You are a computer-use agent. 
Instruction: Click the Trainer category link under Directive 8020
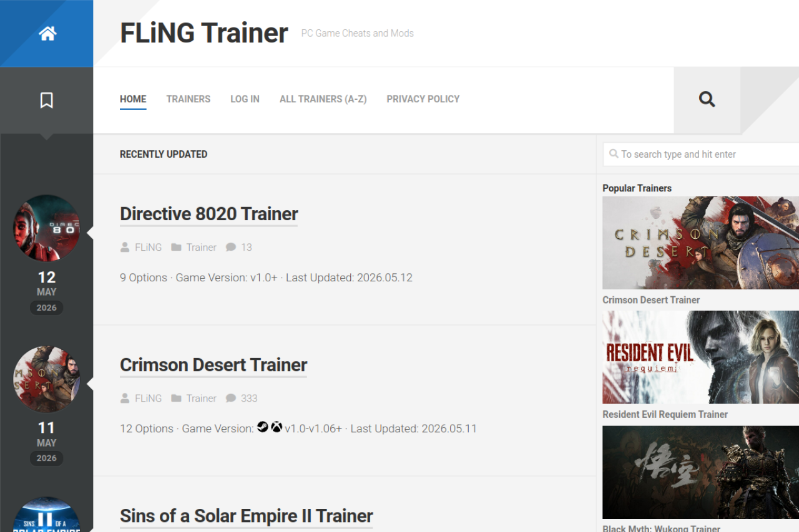click(201, 247)
